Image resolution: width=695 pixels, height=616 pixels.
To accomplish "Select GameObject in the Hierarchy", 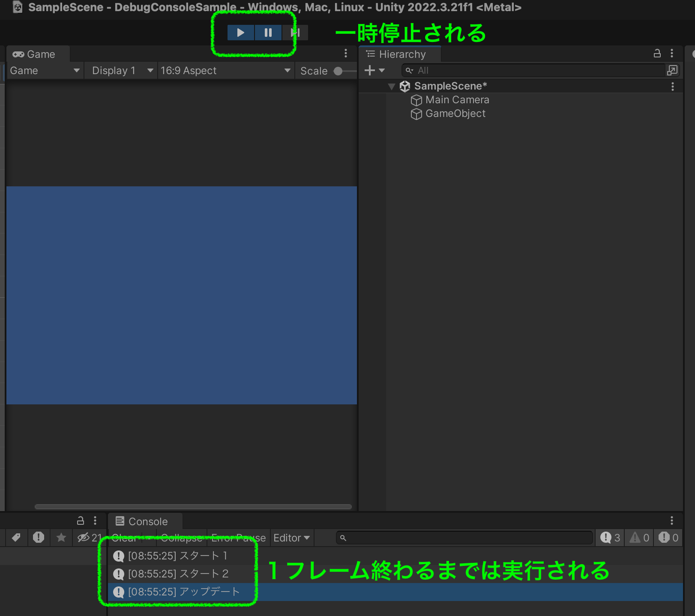I will pos(455,114).
